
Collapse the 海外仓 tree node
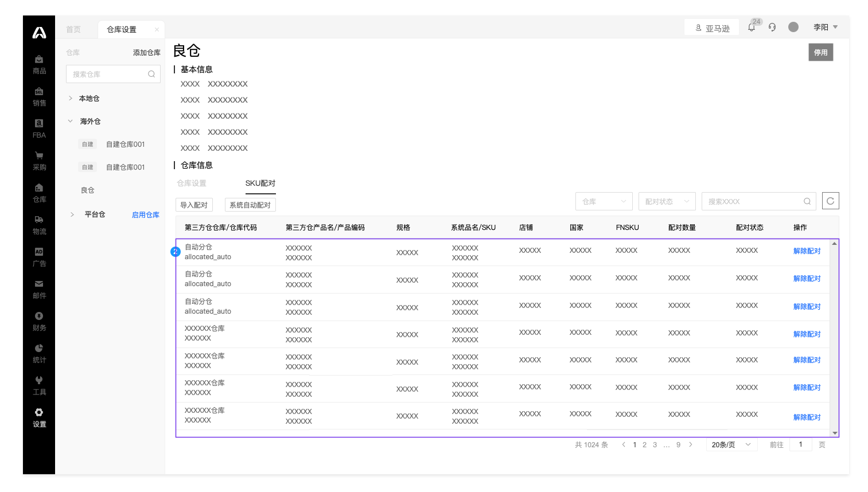(71, 121)
